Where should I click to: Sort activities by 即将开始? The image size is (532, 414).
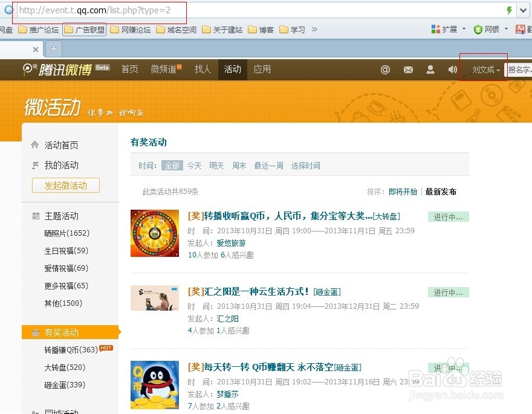(403, 192)
